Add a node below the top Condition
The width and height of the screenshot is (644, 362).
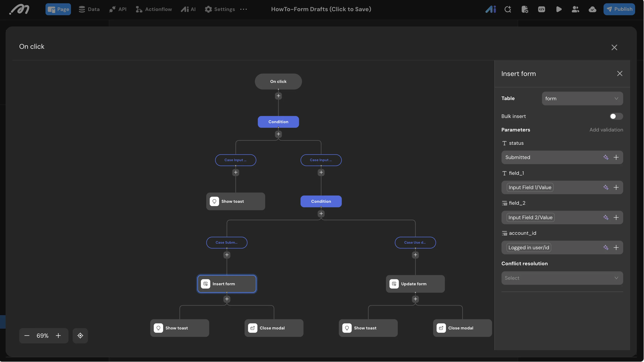click(x=278, y=134)
